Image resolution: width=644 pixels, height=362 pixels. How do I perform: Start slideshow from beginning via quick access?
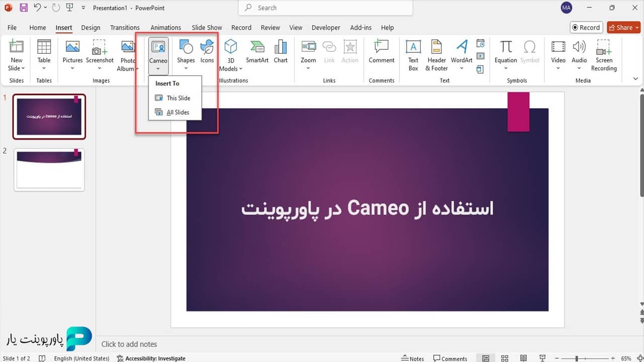tap(70, 8)
